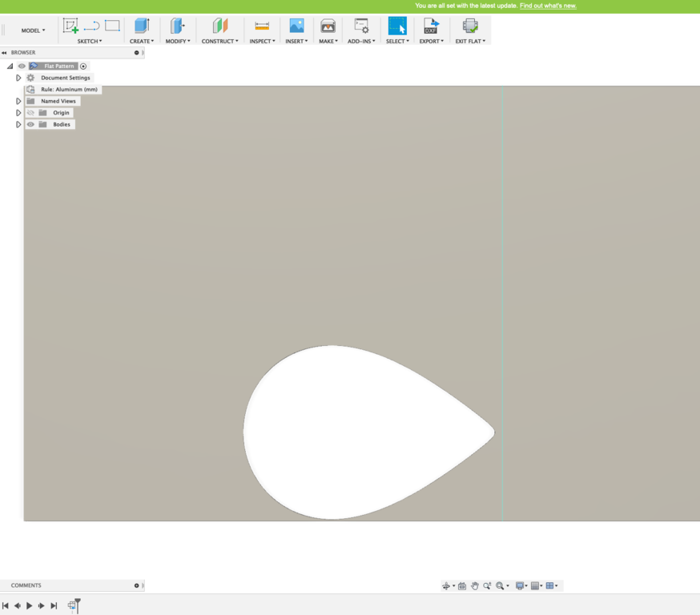
Task: Click the Rule: Aluminum (mm) icon
Action: coord(30,89)
